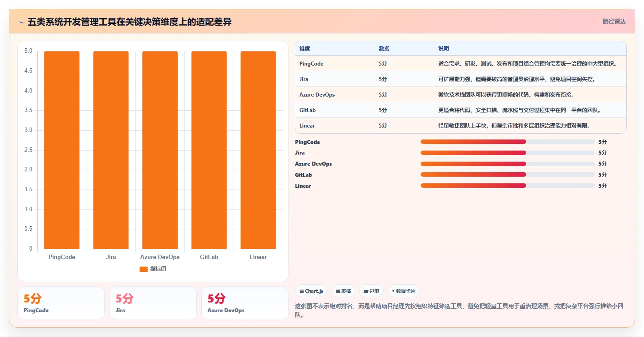Image resolution: width=644 pixels, height=337 pixels.
Task: Toggle the 指标值 legend orange swatch
Action: [143, 269]
